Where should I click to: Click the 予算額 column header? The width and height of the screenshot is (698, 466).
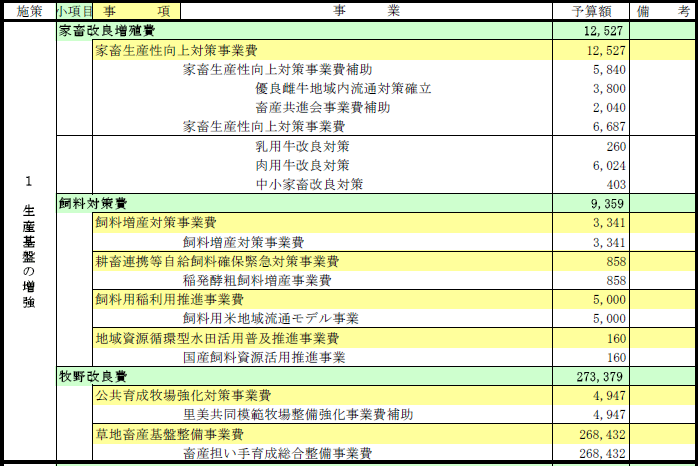coord(591,11)
